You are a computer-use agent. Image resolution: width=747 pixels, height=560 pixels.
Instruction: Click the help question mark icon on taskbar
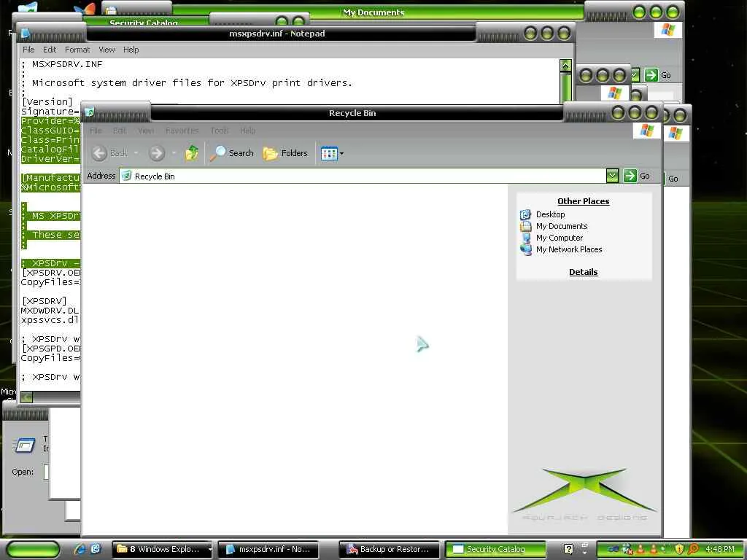(568, 548)
